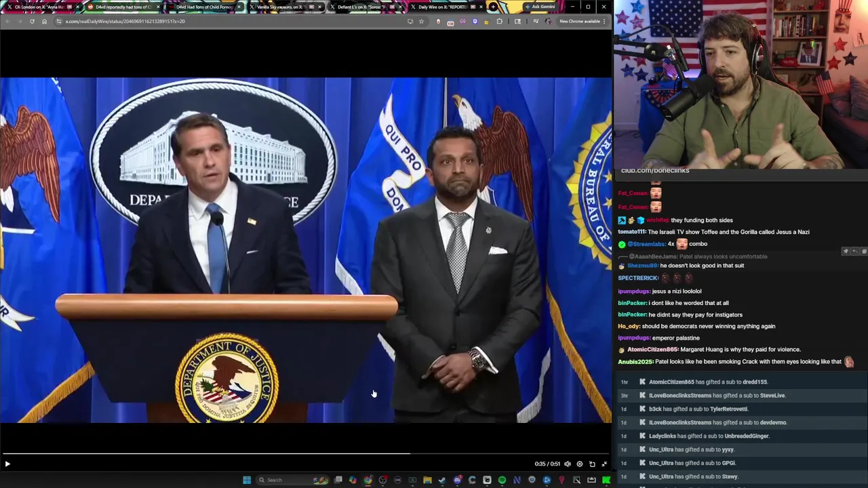Open the blue N app in taskbar
Viewport: 868px width, 488px height.
pos(516,480)
